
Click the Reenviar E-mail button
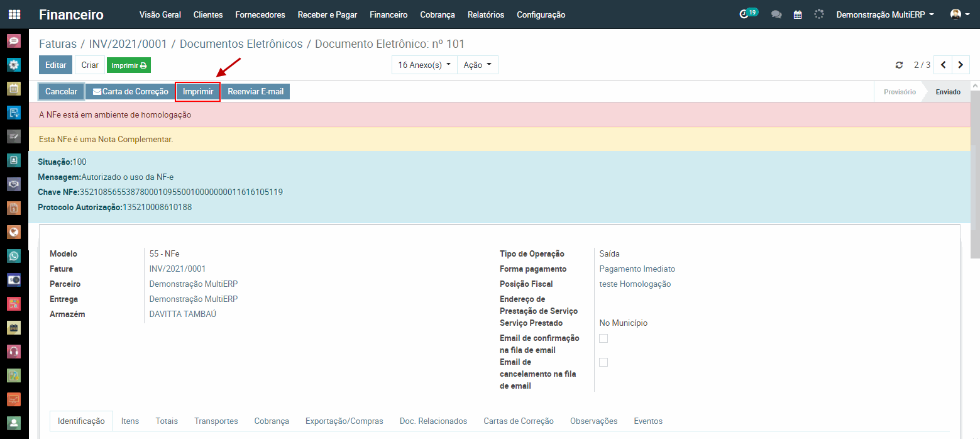255,92
